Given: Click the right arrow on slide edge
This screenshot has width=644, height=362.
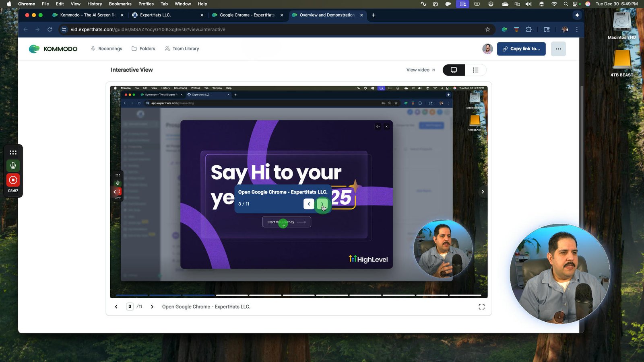Looking at the screenshot, I should pyautogui.click(x=483, y=192).
